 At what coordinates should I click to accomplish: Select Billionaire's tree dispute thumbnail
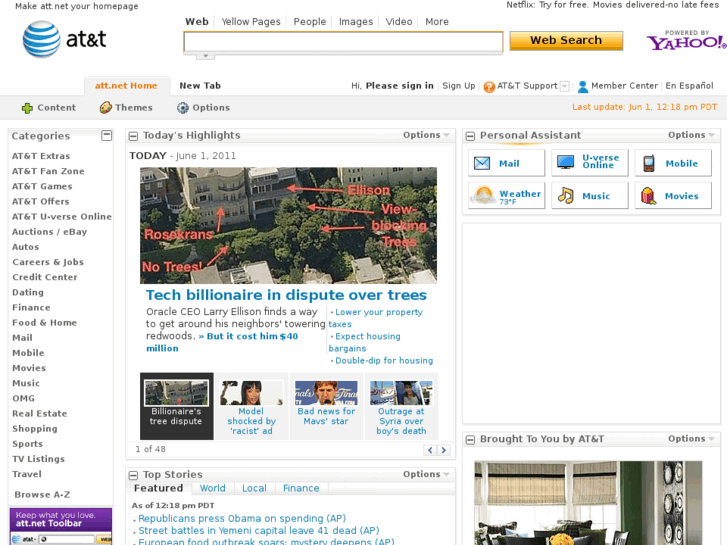[x=177, y=406]
